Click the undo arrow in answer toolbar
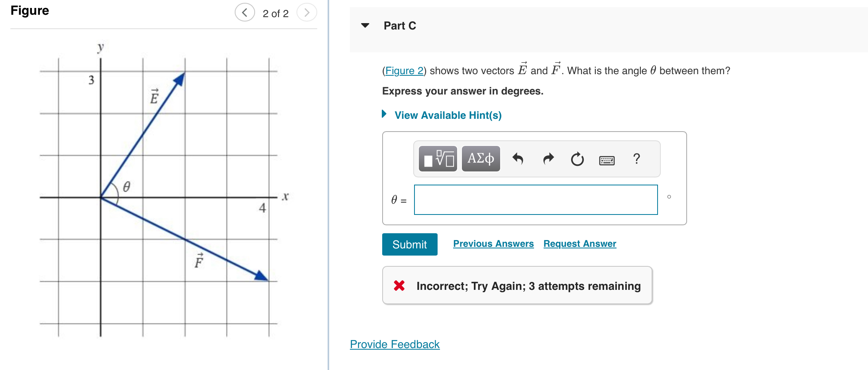Screen dimensions: 868x370 [x=518, y=159]
